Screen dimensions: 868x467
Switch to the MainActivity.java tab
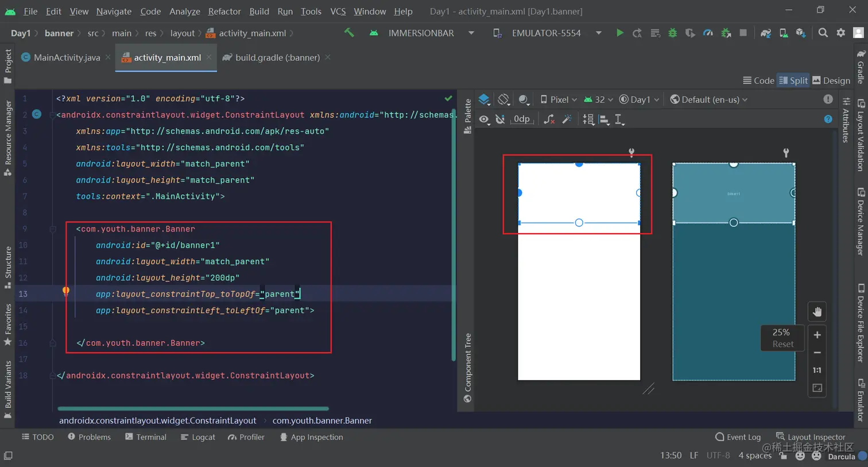(67, 57)
